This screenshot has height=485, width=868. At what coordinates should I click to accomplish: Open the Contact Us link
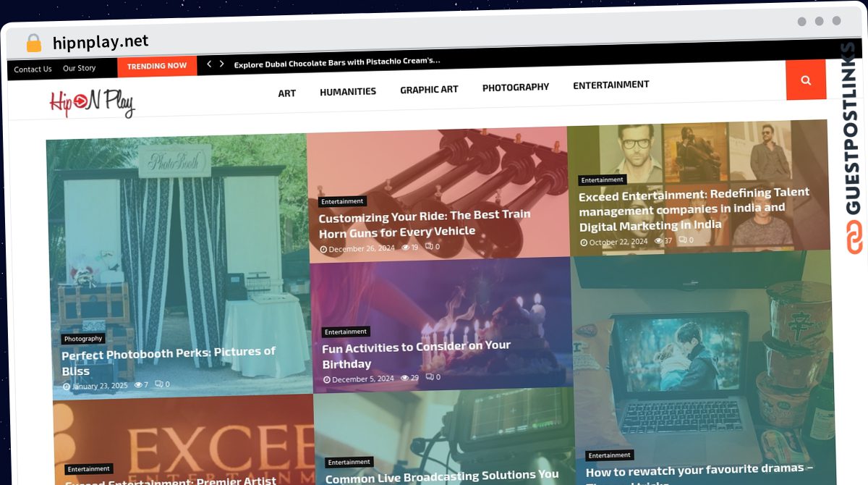(x=33, y=69)
